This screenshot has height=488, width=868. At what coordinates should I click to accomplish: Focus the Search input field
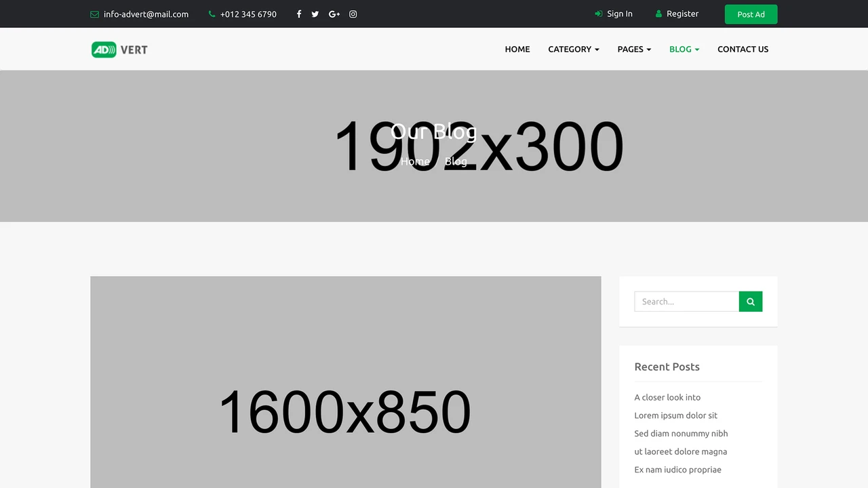687,302
